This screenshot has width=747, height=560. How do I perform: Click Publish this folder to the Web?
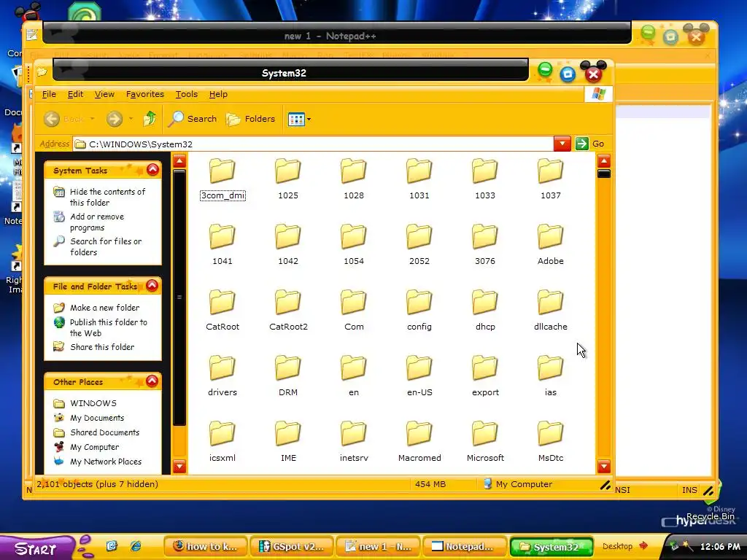pos(109,327)
